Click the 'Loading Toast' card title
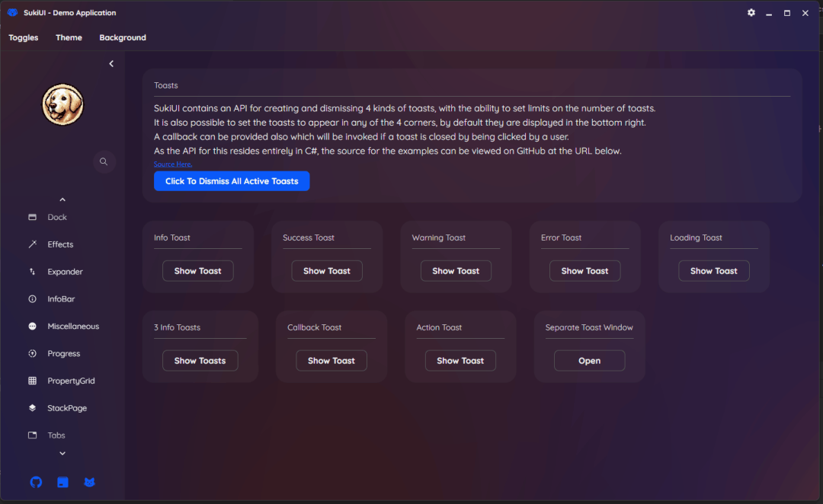 (x=696, y=238)
